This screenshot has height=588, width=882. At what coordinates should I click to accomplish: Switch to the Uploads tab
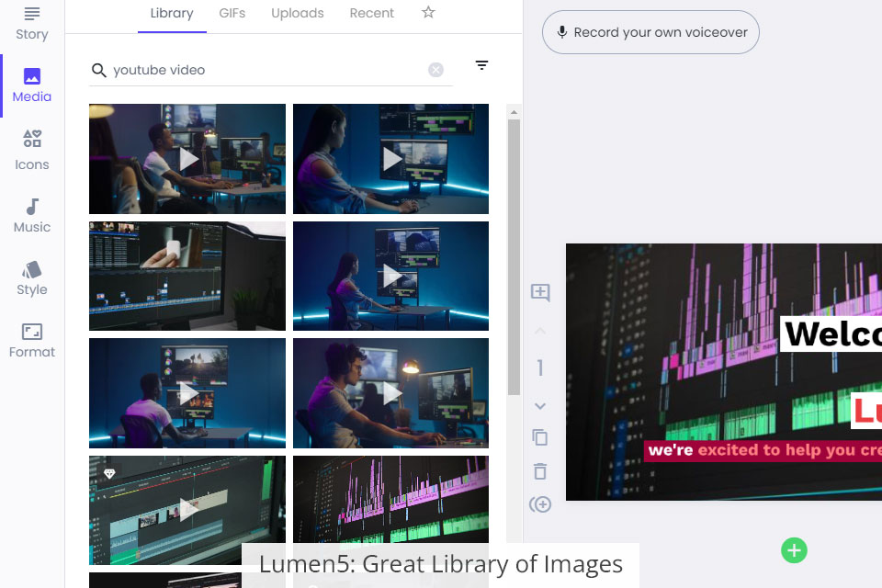pos(297,14)
